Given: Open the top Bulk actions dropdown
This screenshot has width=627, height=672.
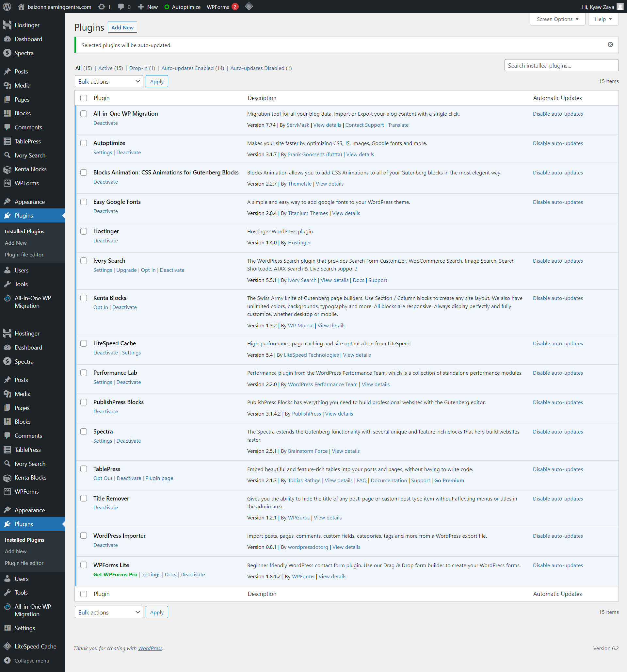Looking at the screenshot, I should 109,81.
